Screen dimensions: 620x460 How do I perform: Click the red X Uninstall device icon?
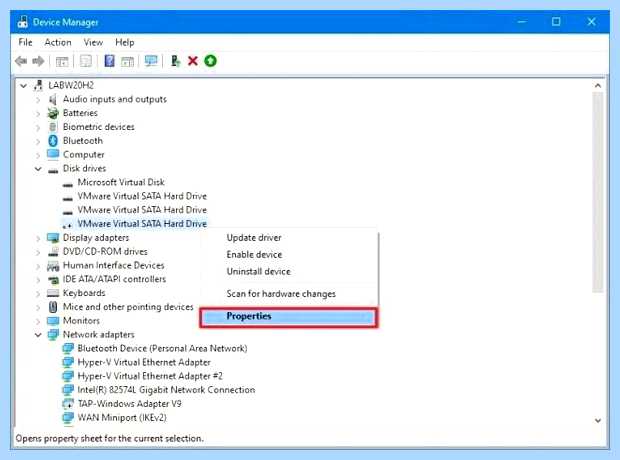click(193, 61)
